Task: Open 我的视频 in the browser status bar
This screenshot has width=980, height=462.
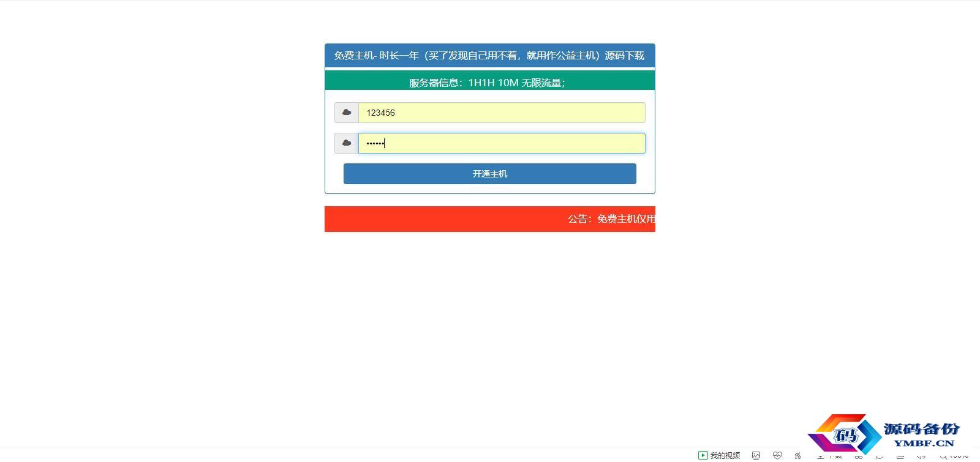Action: (719, 455)
